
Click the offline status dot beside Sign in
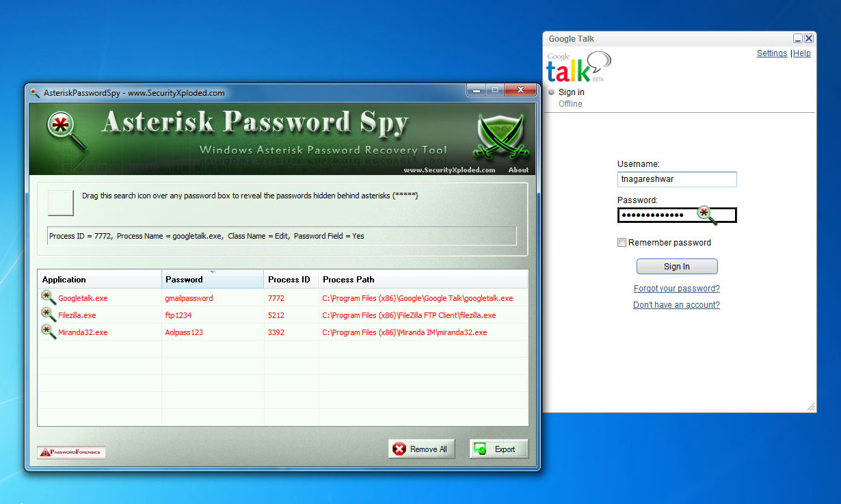pos(551,92)
